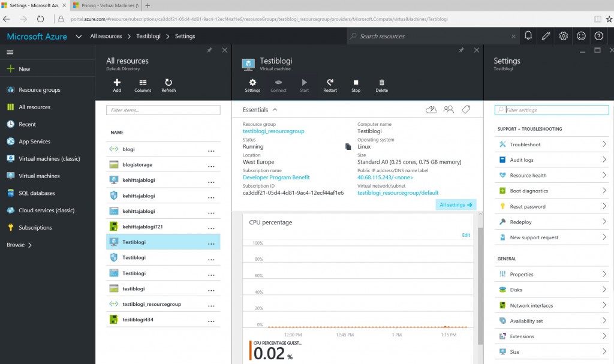Open Virtual machines (classic) in sidebar
This screenshot has width=614, height=364.
click(x=47, y=159)
